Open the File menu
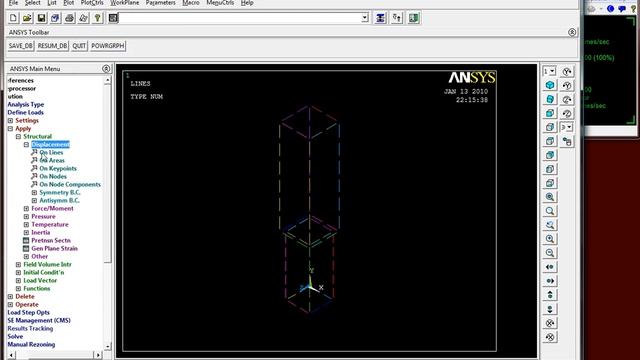 coord(13,3)
